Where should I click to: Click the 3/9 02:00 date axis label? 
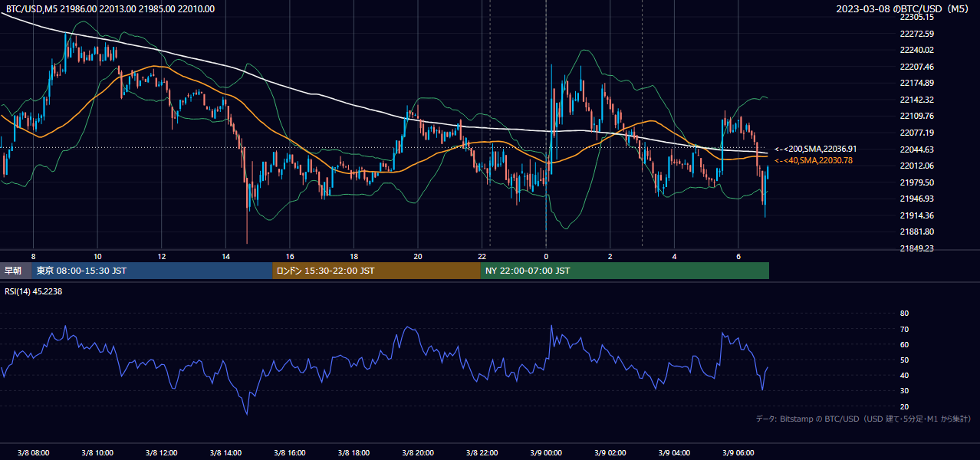[x=610, y=452]
